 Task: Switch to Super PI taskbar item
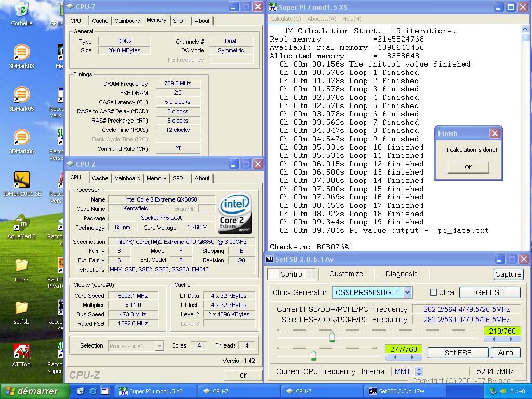pos(155,391)
